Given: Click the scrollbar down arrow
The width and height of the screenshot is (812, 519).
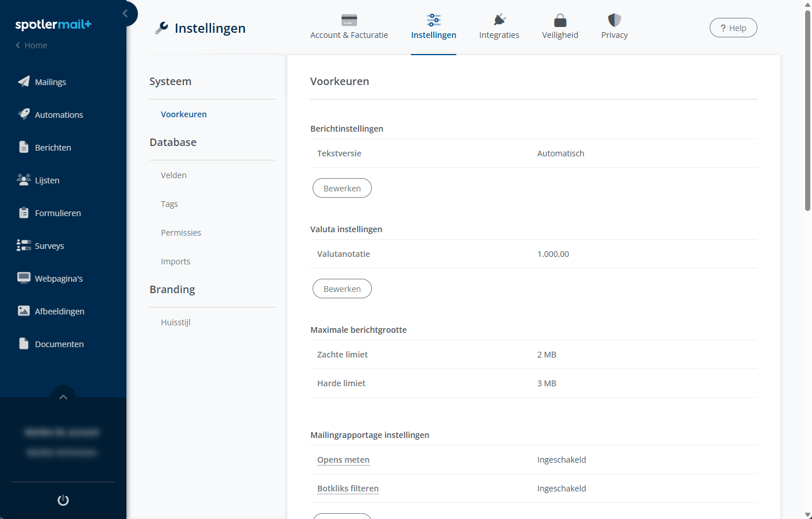Looking at the screenshot, I should [807, 515].
